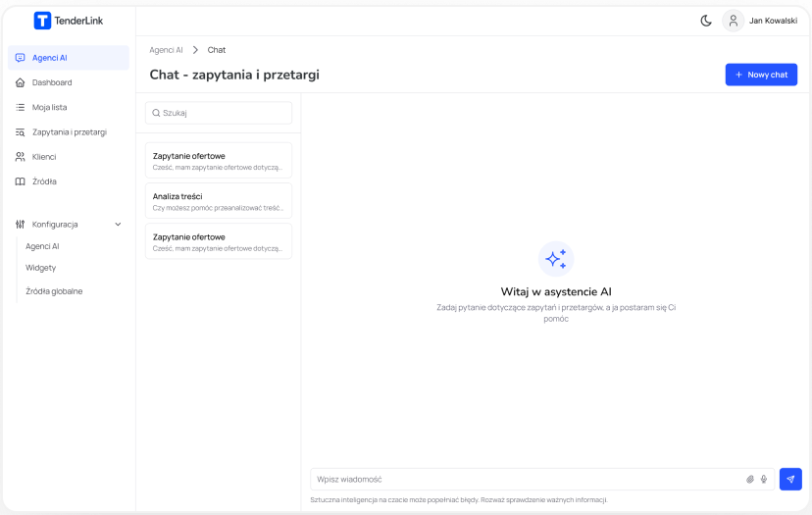Click 'Chat - zapytania i przetargi' title
The height and width of the screenshot is (515, 812).
pyautogui.click(x=234, y=75)
